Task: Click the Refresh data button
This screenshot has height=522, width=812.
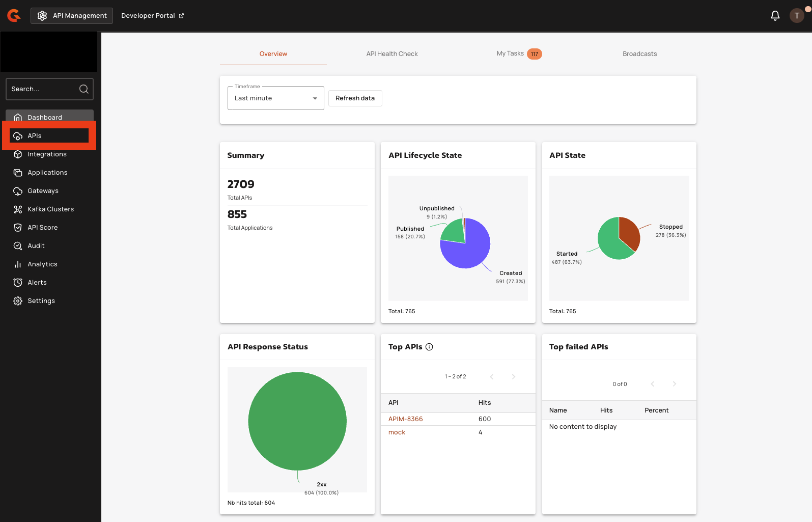Action: (x=355, y=98)
